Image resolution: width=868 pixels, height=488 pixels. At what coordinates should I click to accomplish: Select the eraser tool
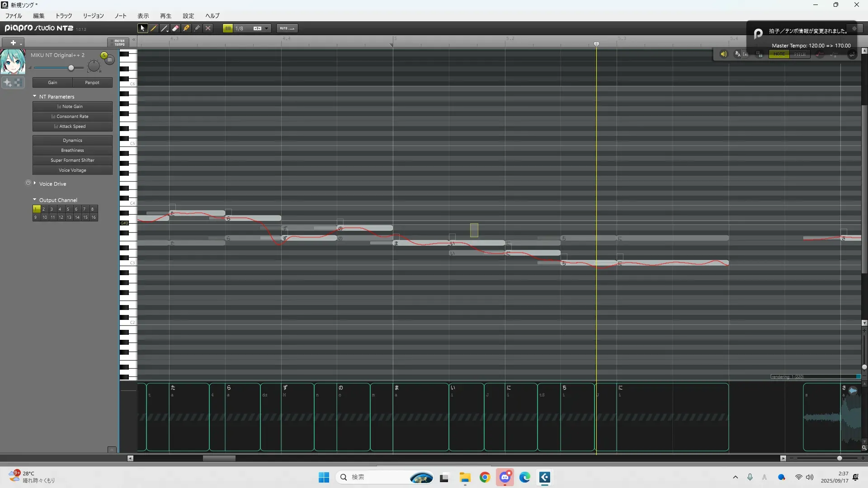[175, 28]
